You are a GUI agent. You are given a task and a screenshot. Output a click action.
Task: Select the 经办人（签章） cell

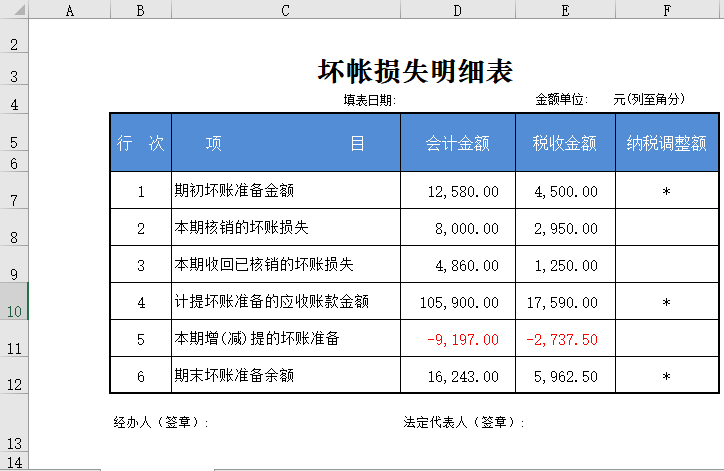tap(162, 423)
